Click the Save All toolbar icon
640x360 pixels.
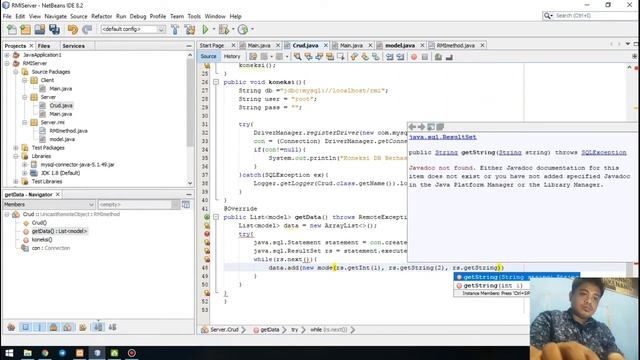point(54,29)
